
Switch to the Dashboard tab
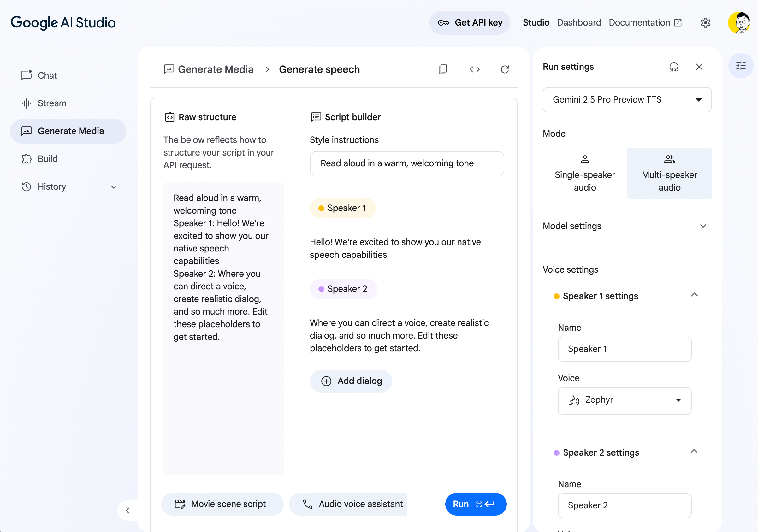pos(579,22)
